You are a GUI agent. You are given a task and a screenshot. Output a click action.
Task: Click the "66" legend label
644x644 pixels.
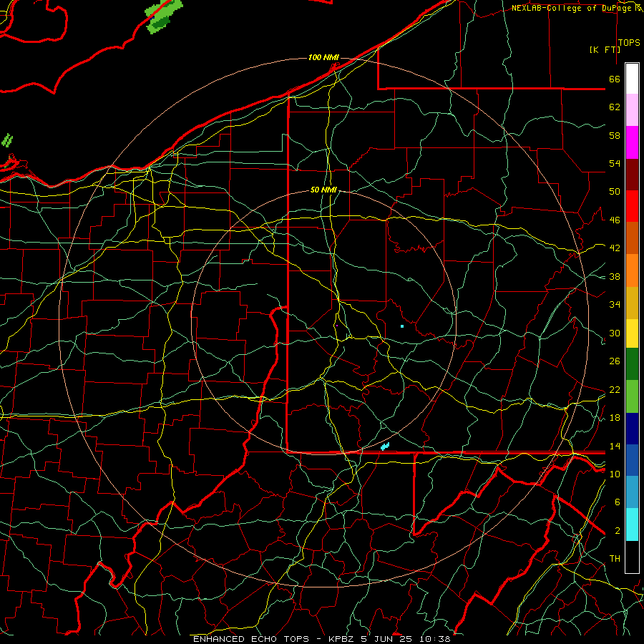615,79
